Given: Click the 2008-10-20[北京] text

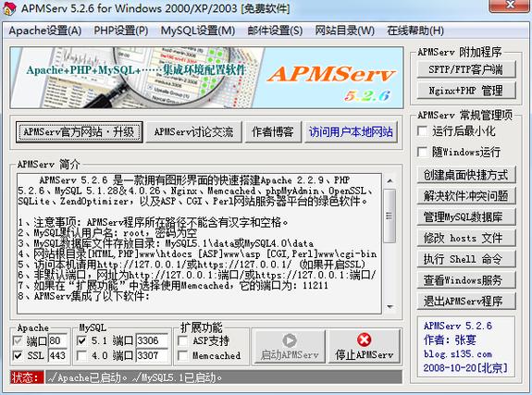Looking at the screenshot, I should (x=465, y=368).
